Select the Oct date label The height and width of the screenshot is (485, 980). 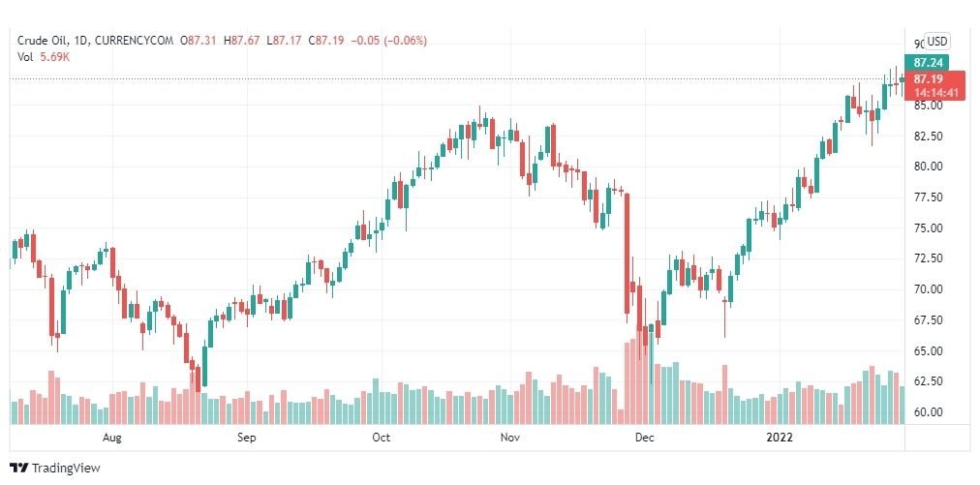point(381,438)
